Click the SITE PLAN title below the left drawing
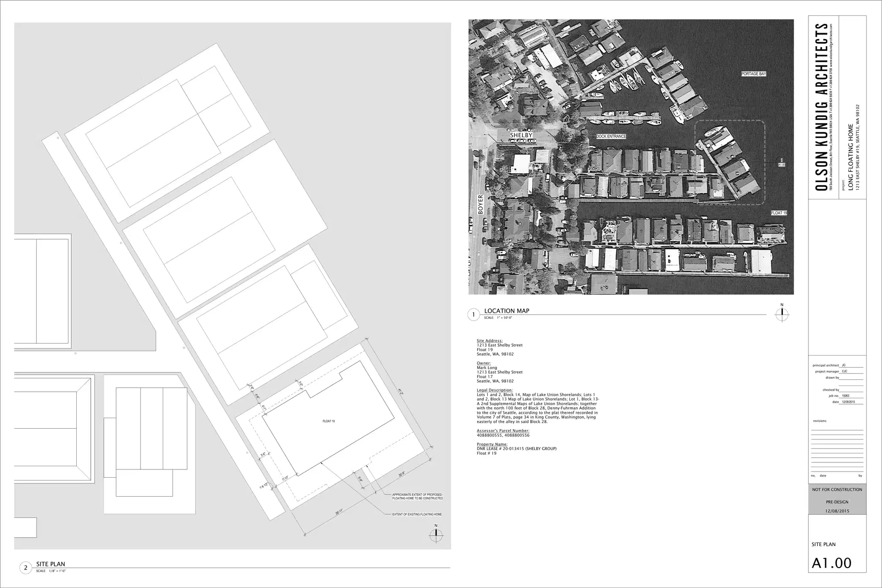Viewport: 882px width, 588px height. click(x=51, y=564)
